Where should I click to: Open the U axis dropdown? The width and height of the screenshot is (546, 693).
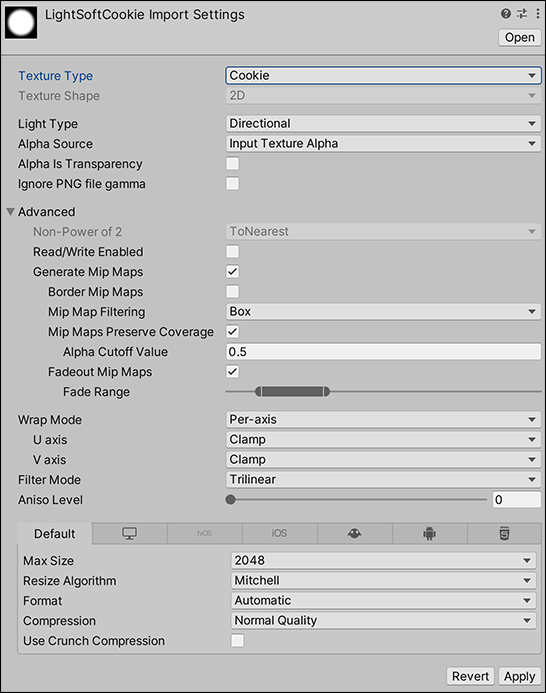(x=383, y=439)
